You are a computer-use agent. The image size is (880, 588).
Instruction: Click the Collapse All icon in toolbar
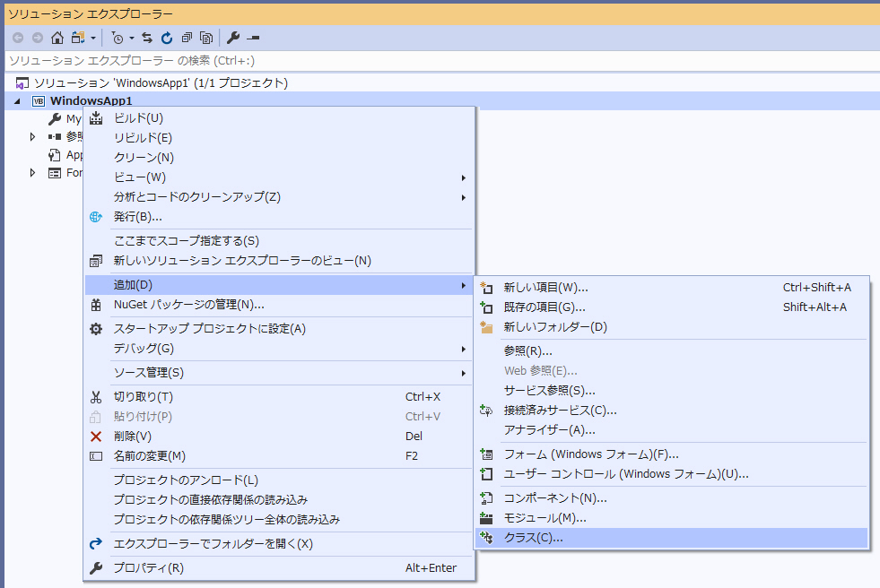(x=187, y=38)
